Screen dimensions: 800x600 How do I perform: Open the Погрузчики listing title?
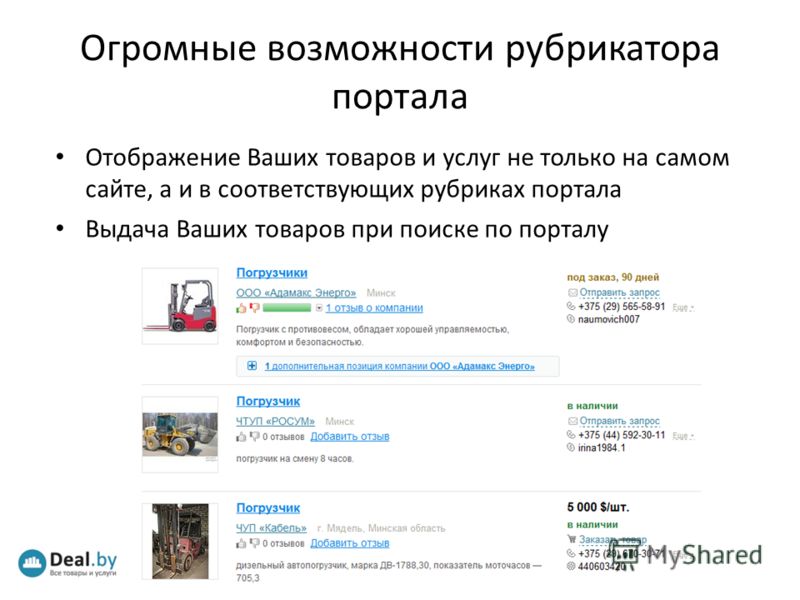pos(272,273)
